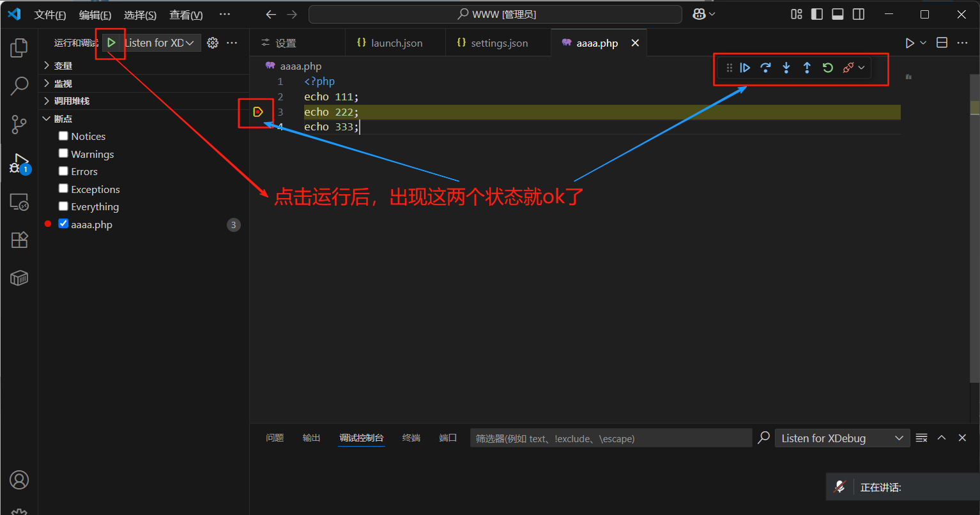Expand the 监视 section
This screenshot has height=515, width=980.
tap(144, 84)
